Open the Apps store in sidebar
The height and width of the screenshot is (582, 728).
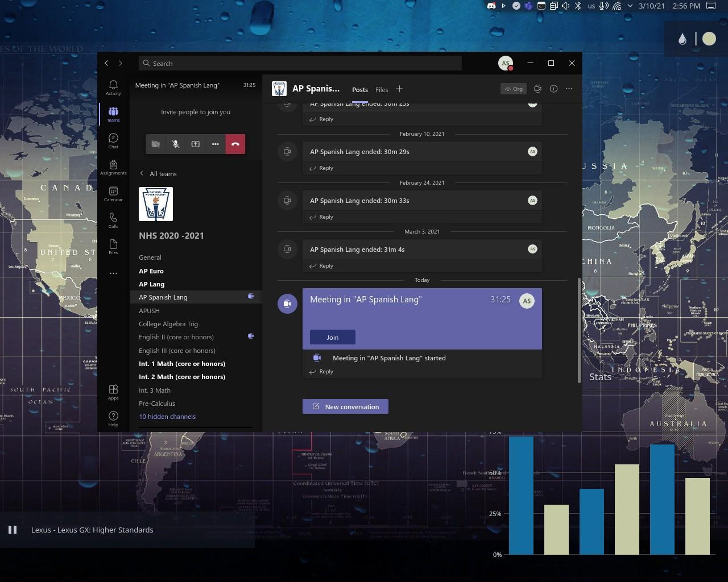point(113,392)
